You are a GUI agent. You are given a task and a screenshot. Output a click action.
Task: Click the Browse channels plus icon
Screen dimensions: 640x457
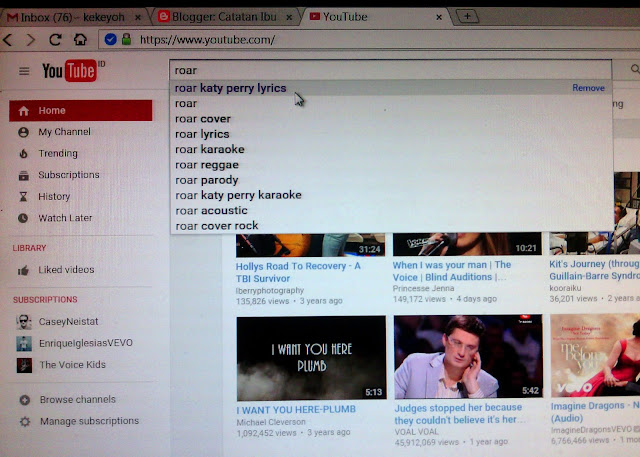coord(25,400)
